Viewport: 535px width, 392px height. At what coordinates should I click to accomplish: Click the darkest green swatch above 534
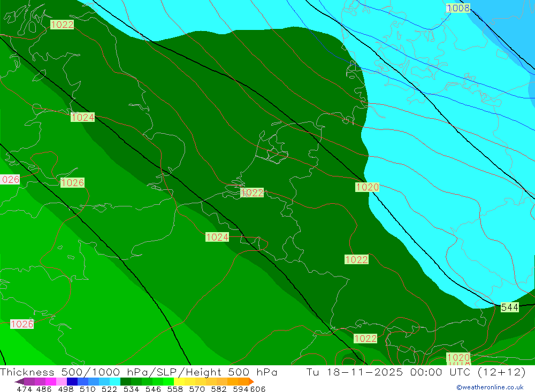pyautogui.click(x=126, y=381)
